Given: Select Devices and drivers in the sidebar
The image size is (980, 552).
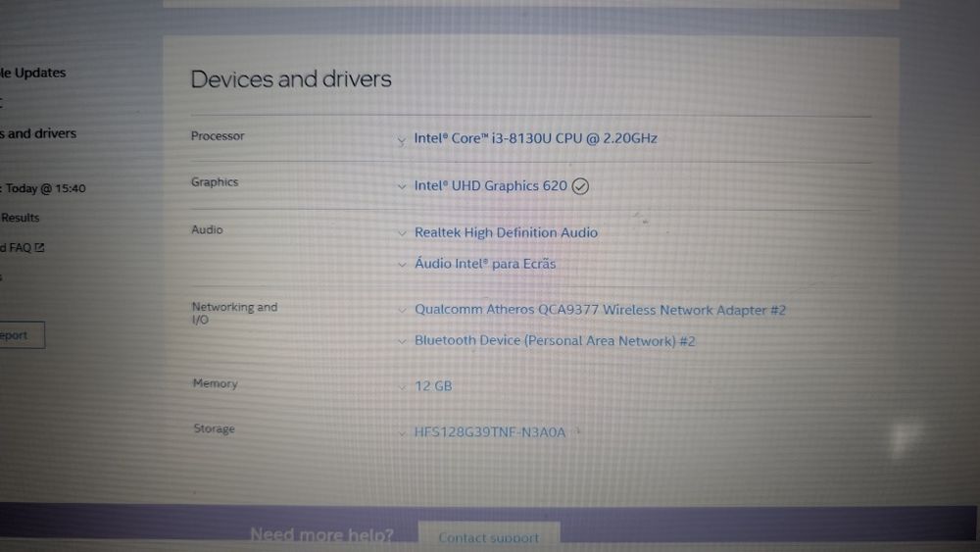Looking at the screenshot, I should pyautogui.click(x=38, y=133).
